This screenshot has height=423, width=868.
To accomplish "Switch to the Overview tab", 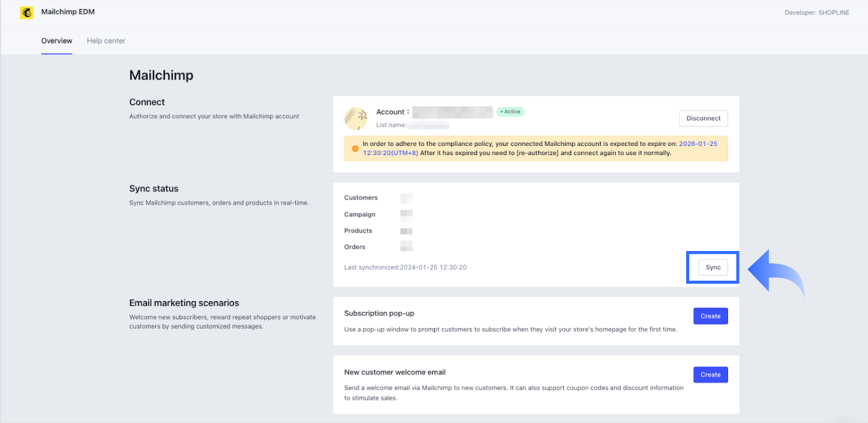I will click(x=56, y=41).
